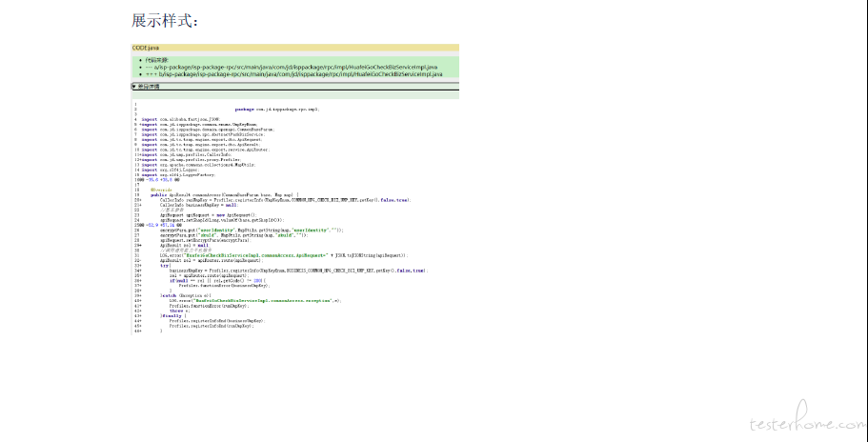
Task: Click the public ApiResult commonAccess method line
Action: (225, 194)
